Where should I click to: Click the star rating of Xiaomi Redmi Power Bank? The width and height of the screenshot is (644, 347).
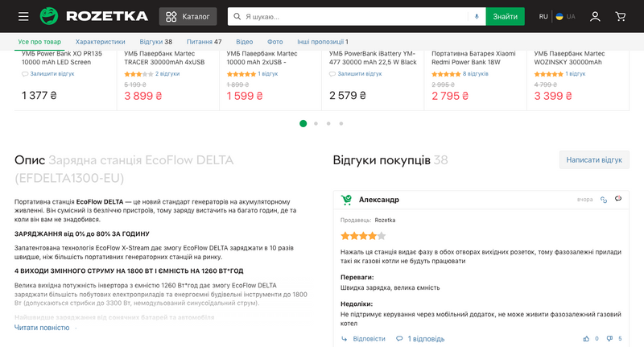point(446,74)
